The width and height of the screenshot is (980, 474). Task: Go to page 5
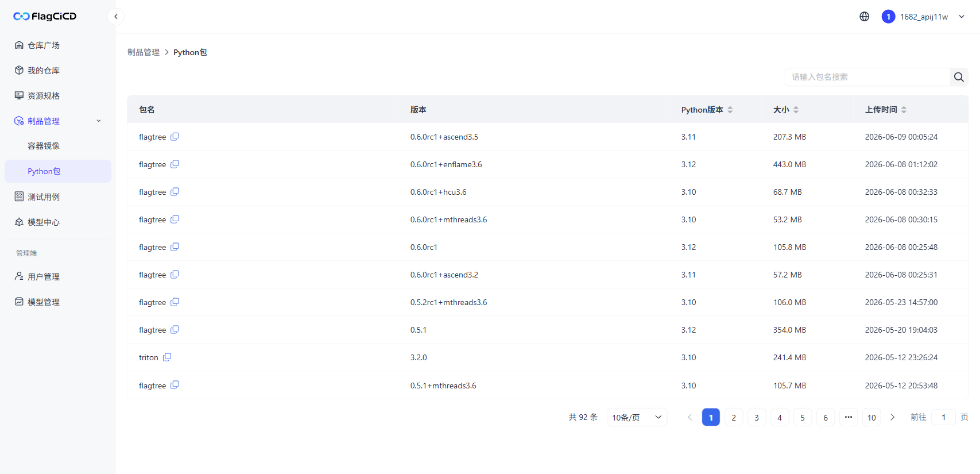point(803,417)
